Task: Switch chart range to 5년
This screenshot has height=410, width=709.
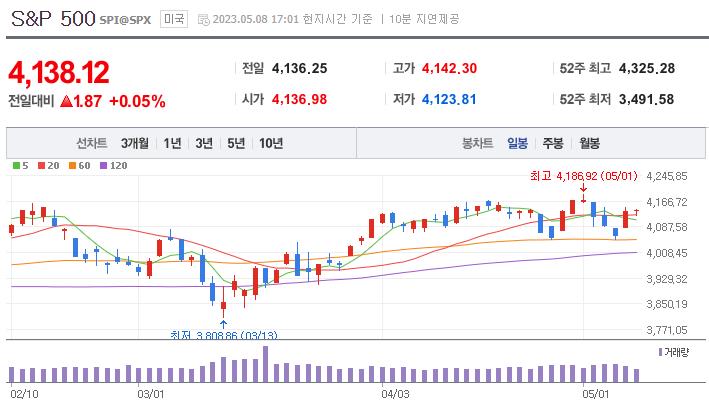Action: (x=236, y=143)
